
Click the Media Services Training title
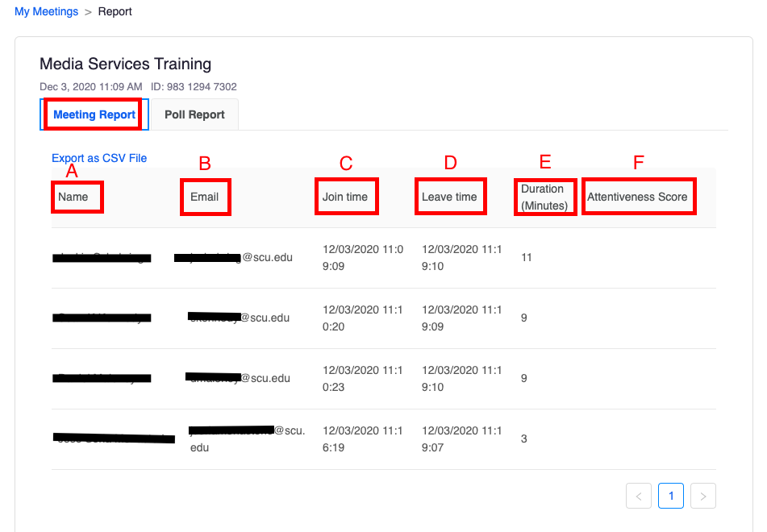click(125, 64)
